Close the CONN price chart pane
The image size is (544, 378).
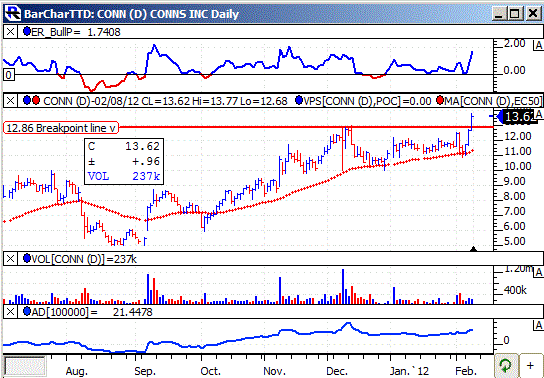pos(10,101)
